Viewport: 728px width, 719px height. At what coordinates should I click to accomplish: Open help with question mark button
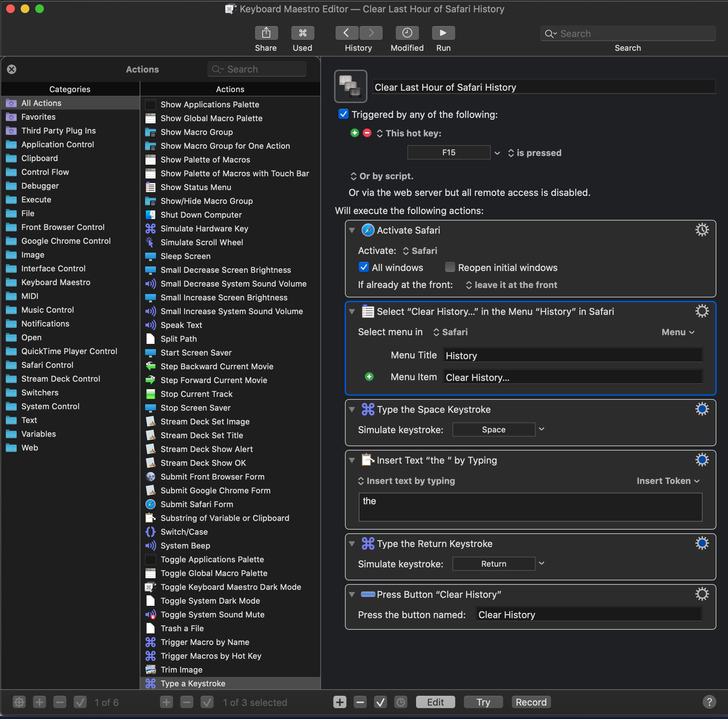709,702
